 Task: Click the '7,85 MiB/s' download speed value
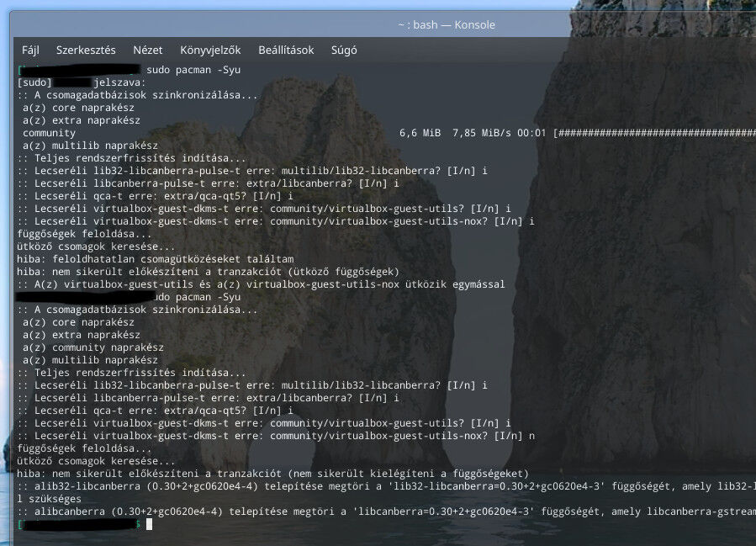tap(481, 133)
